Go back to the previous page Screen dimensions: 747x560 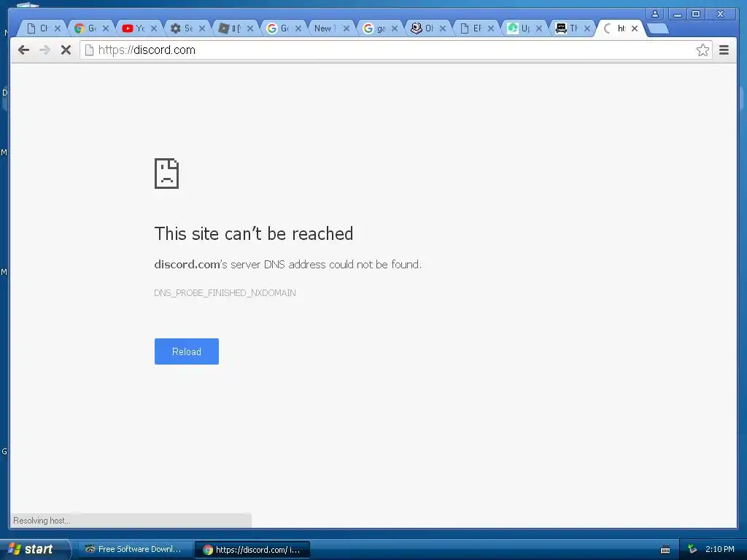tap(23, 50)
